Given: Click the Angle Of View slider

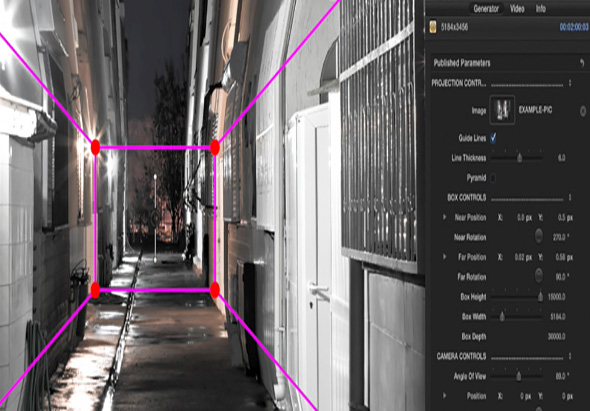Looking at the screenshot, I should pos(517,376).
